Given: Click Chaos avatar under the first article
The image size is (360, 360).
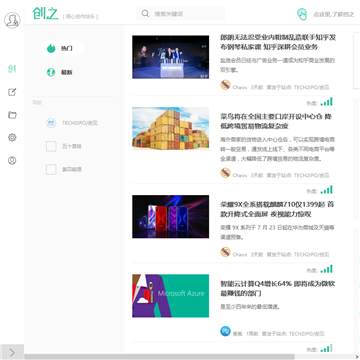Looking at the screenshot, I should (x=226, y=85).
